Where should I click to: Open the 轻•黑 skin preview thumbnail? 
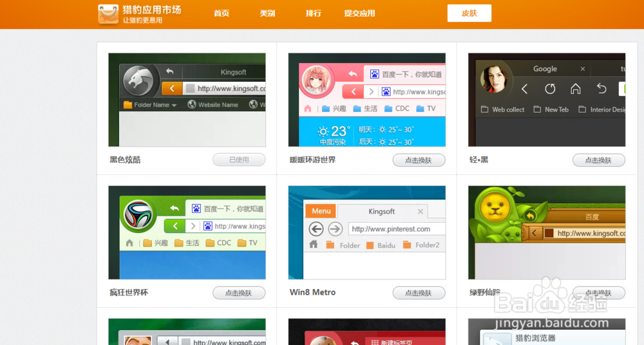click(547, 100)
